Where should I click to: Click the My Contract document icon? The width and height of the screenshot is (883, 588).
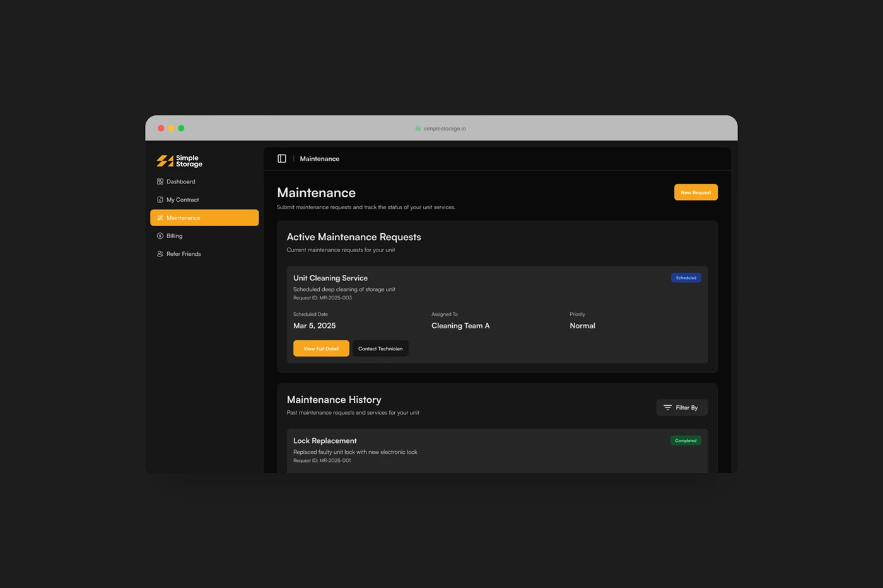click(160, 199)
